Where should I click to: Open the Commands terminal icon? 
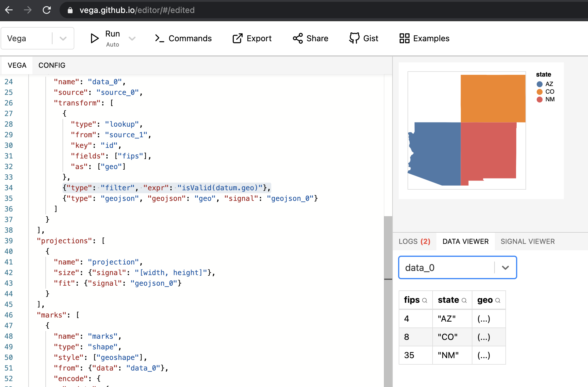click(160, 38)
